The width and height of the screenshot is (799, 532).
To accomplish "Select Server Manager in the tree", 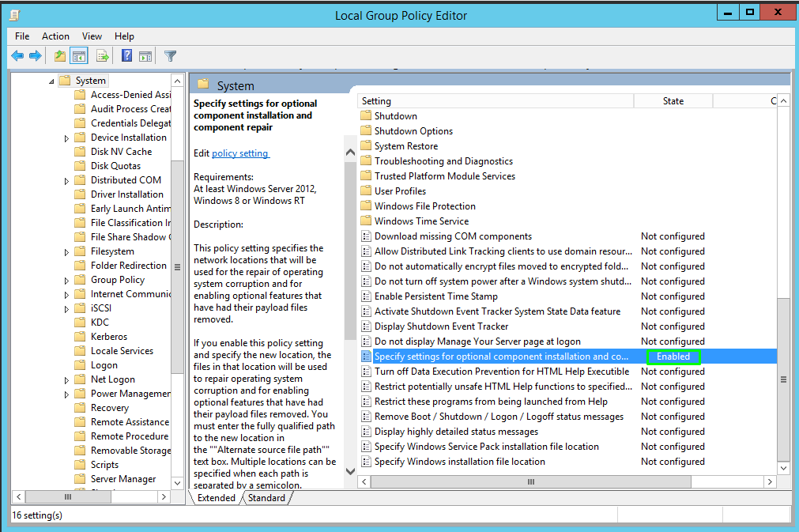I will click(123, 478).
